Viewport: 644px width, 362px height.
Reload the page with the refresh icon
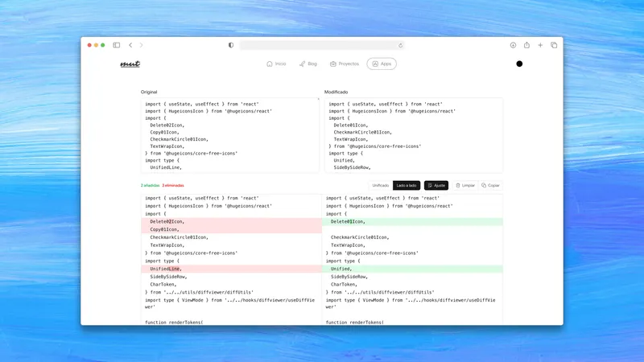coord(400,45)
